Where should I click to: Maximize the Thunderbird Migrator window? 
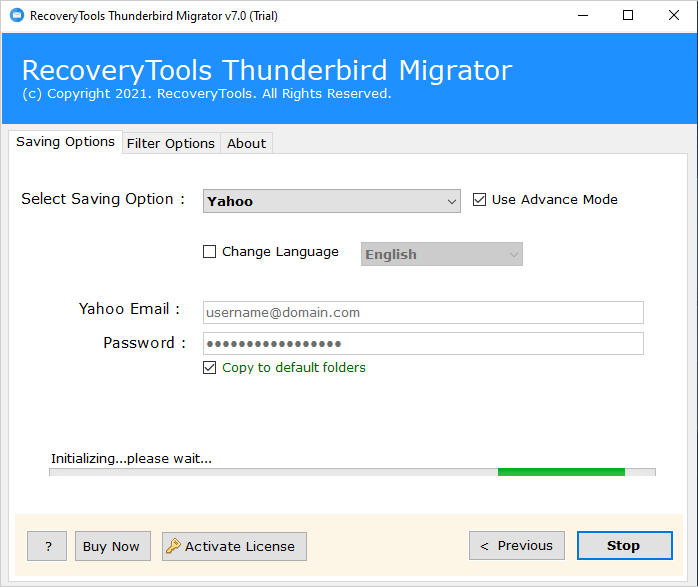tap(628, 16)
